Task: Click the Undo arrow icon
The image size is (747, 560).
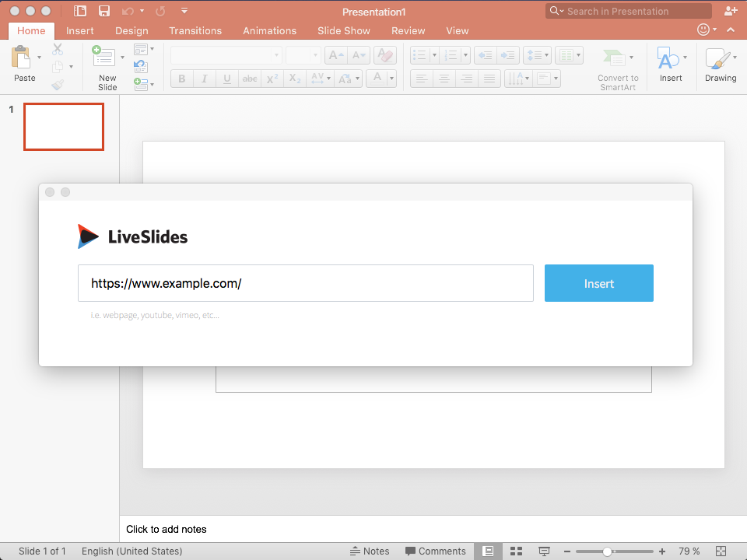Action: pos(128,11)
